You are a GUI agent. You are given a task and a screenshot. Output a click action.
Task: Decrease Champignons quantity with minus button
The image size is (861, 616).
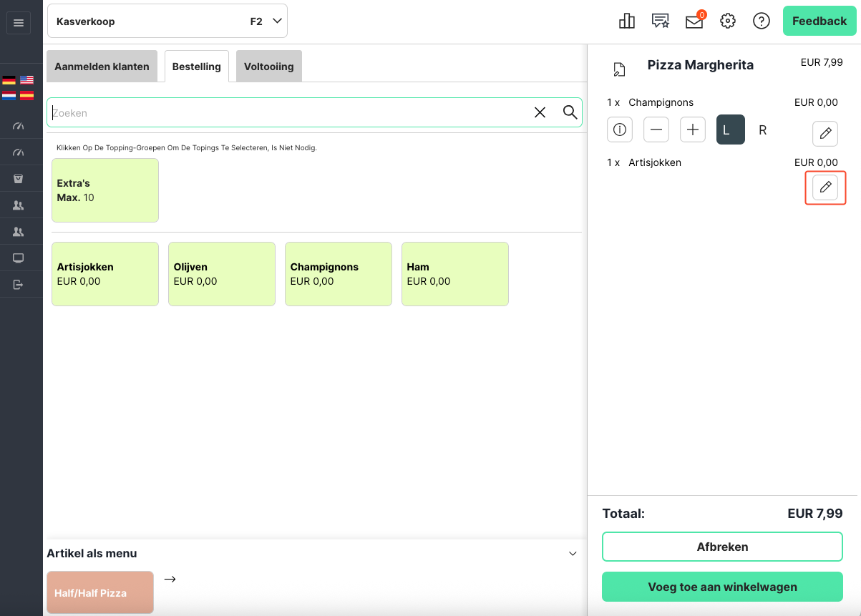pos(656,130)
